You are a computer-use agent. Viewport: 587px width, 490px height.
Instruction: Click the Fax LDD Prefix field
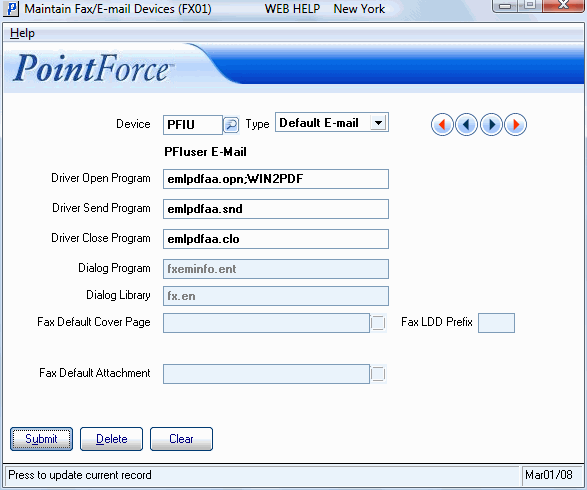(x=496, y=323)
